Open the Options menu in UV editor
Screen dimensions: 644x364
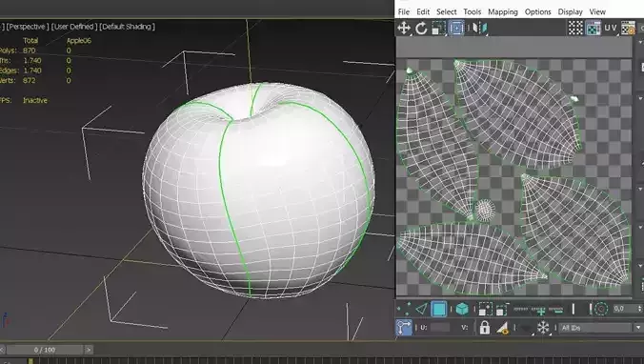coord(537,12)
